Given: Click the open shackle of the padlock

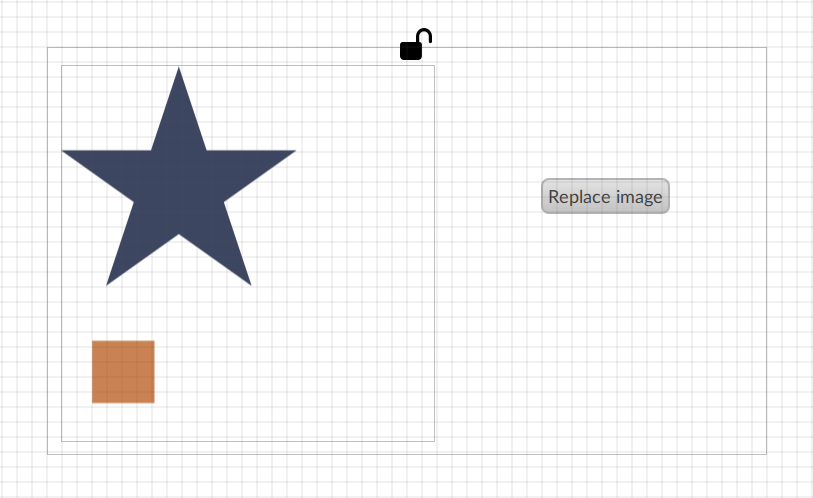Looking at the screenshot, I should 425,35.
